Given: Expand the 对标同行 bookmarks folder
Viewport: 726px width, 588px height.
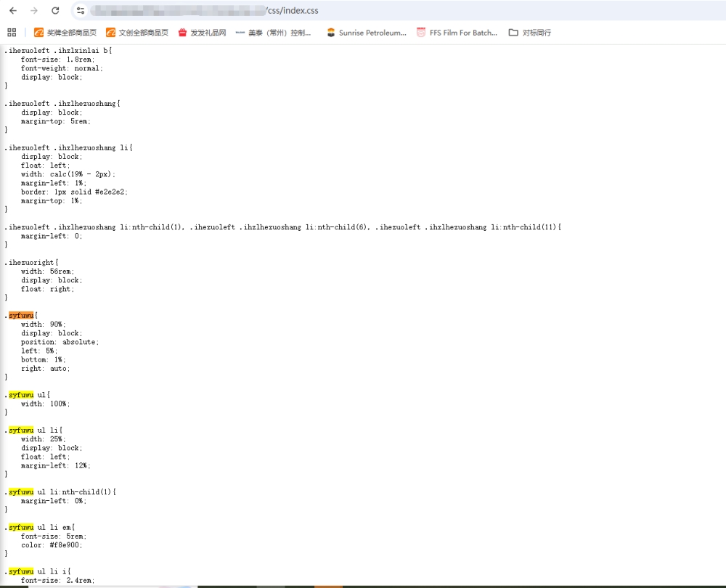Looking at the screenshot, I should (x=530, y=33).
